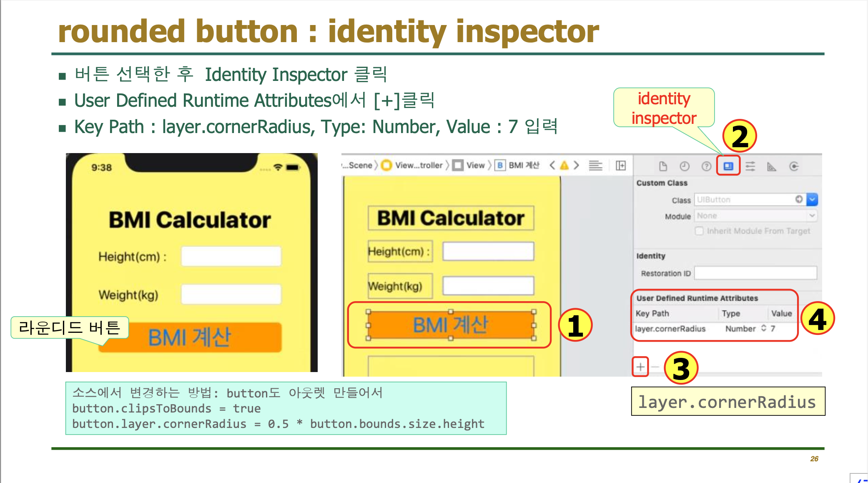Click the layer.cornerRadius key path row
The width and height of the screenshot is (868, 483).
[x=670, y=329]
